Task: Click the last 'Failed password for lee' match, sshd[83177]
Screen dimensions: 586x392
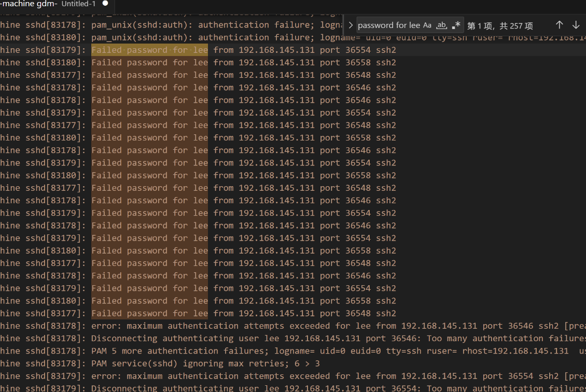Action: click(149, 313)
